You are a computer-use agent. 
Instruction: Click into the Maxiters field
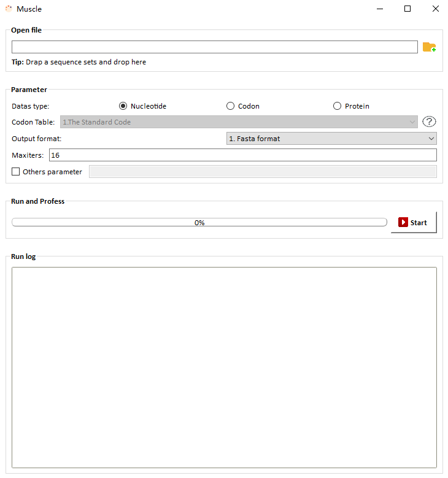243,155
